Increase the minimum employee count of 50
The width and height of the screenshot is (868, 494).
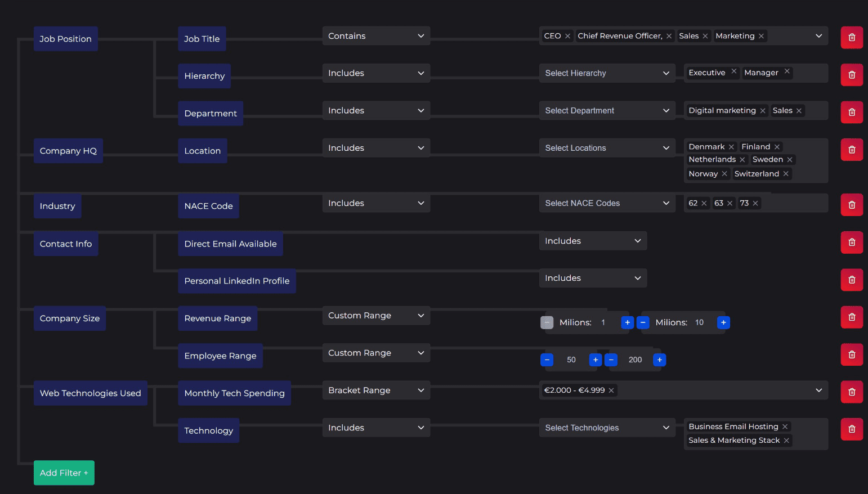tap(595, 360)
